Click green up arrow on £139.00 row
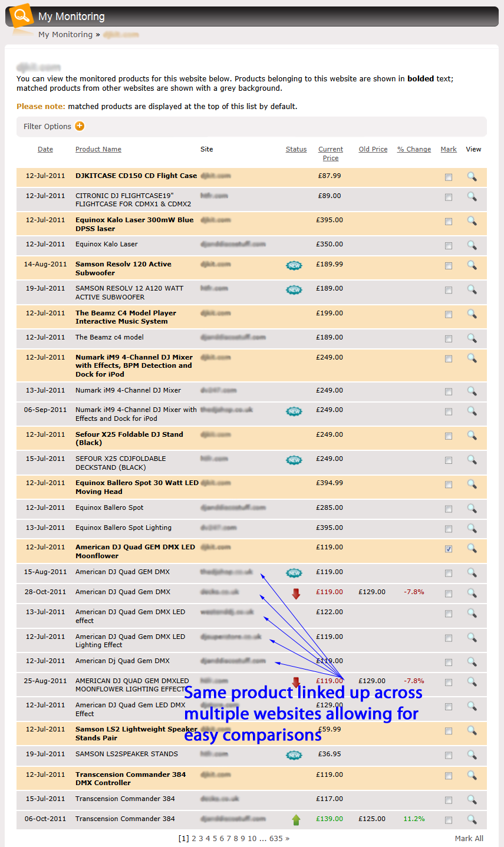Screen dimensions: 504x847 (296, 819)
